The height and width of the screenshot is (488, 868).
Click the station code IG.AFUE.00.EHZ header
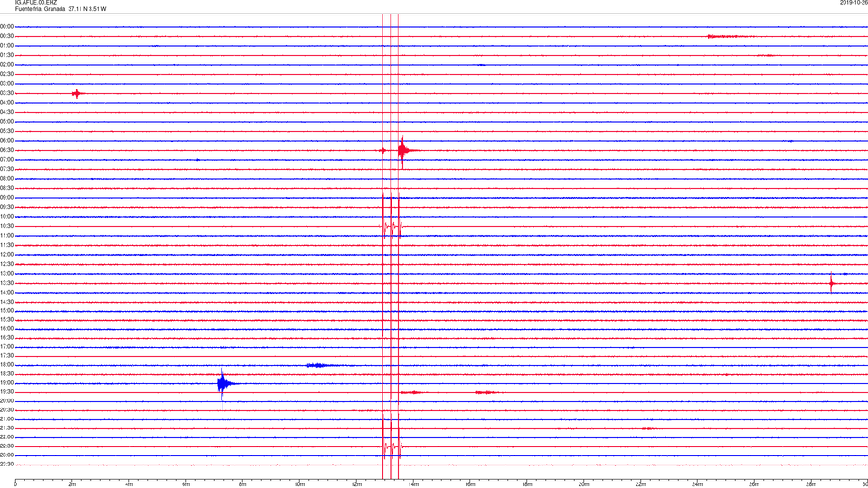[x=36, y=3]
